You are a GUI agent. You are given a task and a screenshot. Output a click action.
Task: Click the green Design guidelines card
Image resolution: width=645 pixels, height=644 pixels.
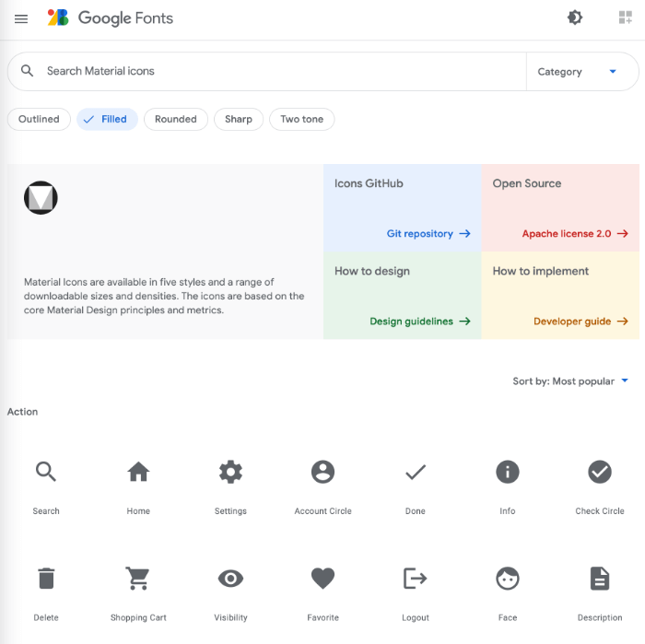pos(403,295)
